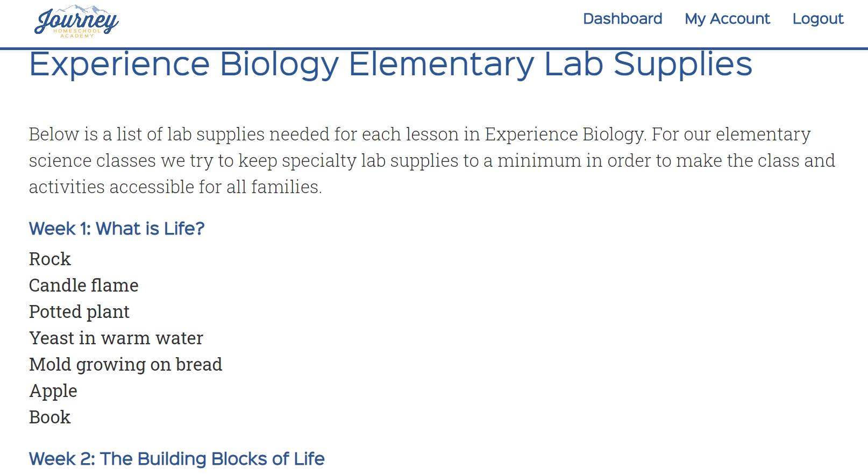Viewport: 868px width, 475px height.
Task: Click the word Supplies in the page title
Action: (x=682, y=65)
